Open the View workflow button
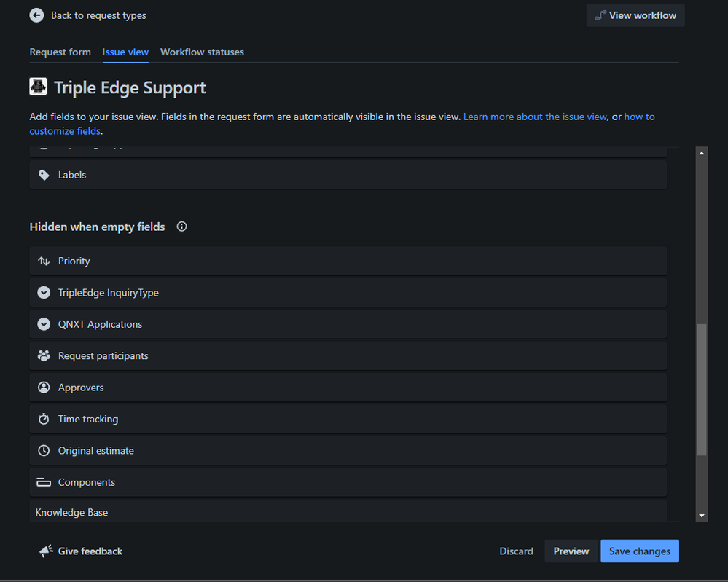728x582 pixels. [635, 15]
